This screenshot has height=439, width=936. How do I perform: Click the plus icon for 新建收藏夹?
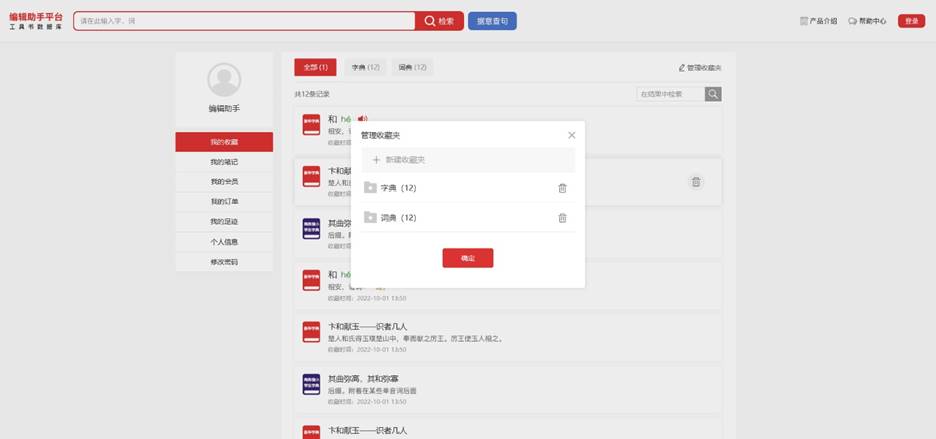coord(376,160)
